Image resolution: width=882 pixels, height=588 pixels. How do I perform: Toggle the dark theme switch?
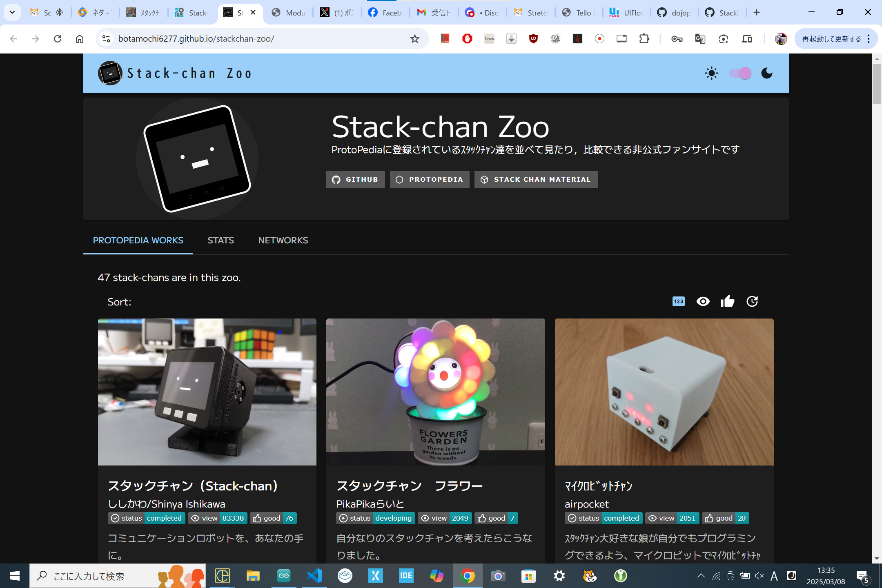coord(740,73)
